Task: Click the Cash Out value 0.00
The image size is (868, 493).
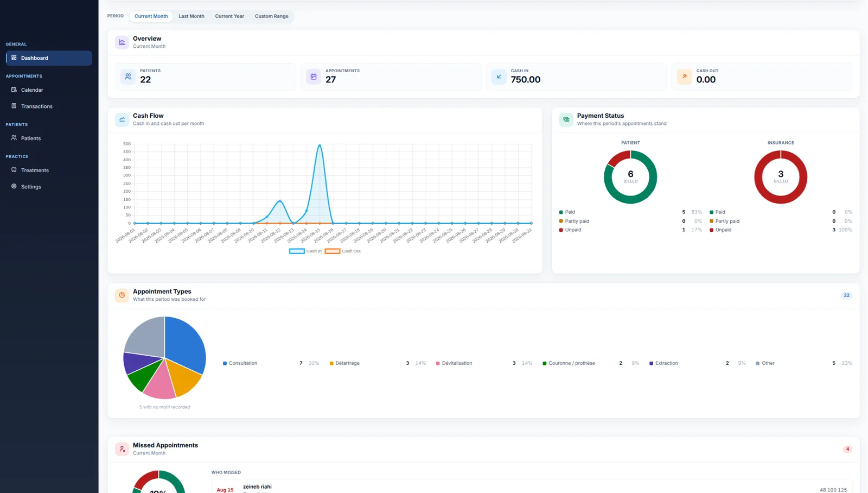Action: [706, 80]
